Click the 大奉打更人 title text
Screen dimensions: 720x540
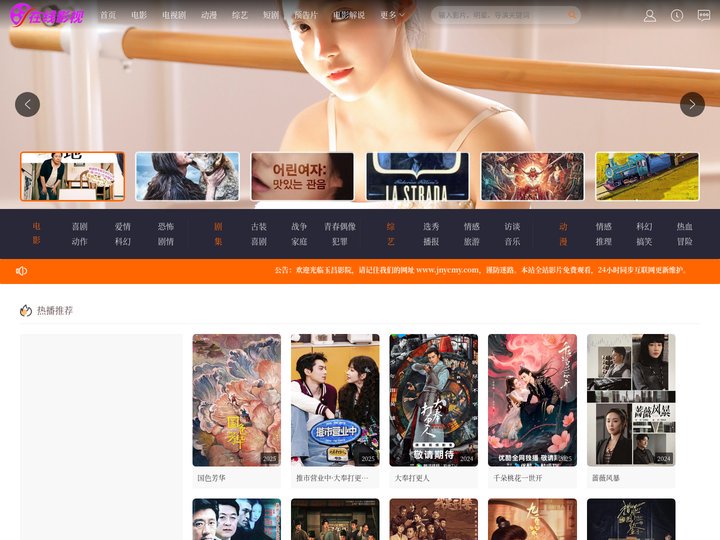[x=412, y=478]
